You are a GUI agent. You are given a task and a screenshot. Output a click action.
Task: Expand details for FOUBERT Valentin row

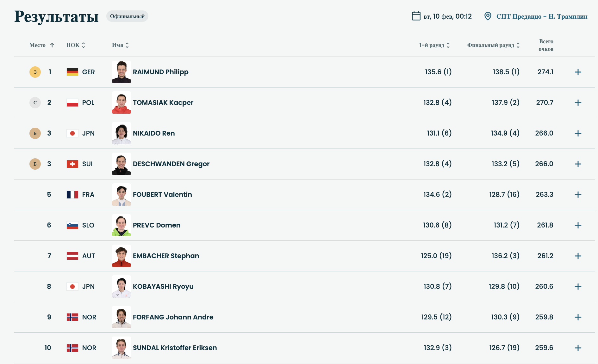tap(578, 195)
